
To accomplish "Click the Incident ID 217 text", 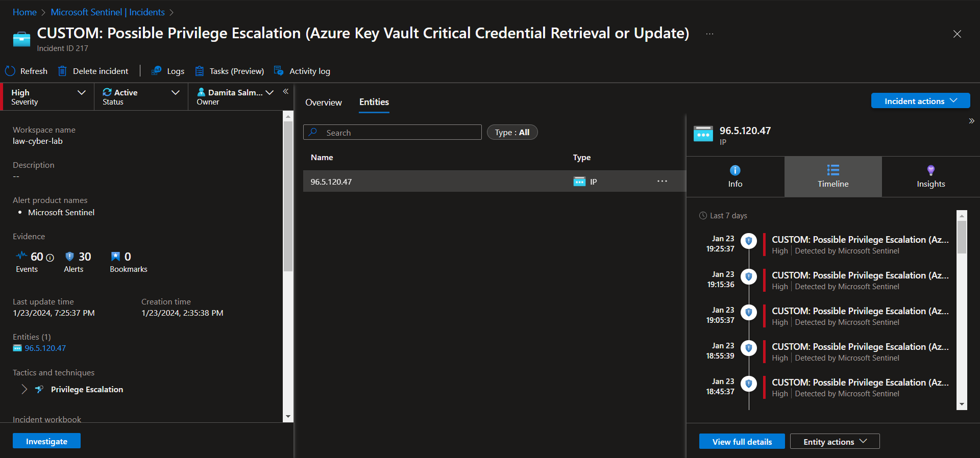I will pos(62,48).
